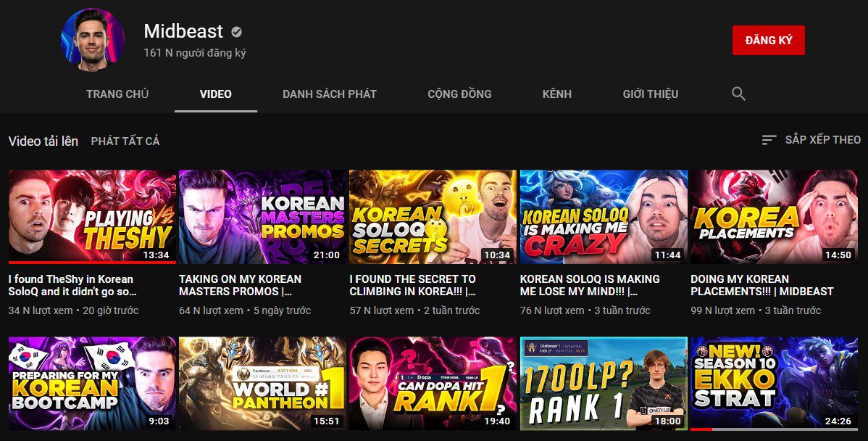Viewport: 868px width, 441px height.
Task: Open the 1700LP? Rank 1 thumbnail
Action: [x=604, y=384]
